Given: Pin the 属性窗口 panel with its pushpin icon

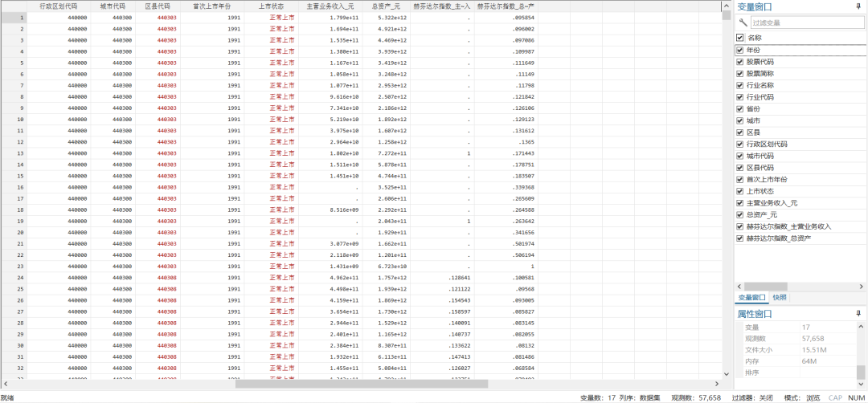Looking at the screenshot, I should tap(858, 313).
